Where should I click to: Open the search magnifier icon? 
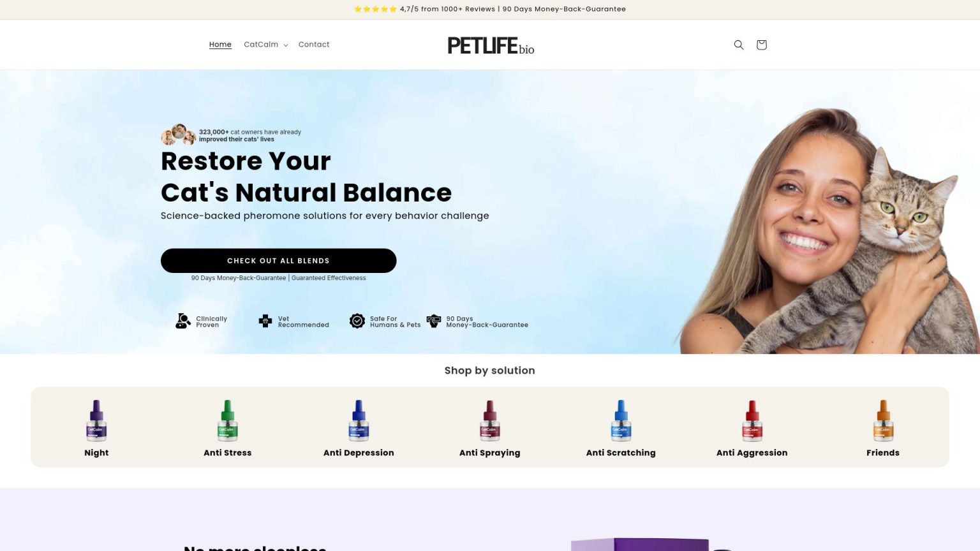(x=739, y=45)
